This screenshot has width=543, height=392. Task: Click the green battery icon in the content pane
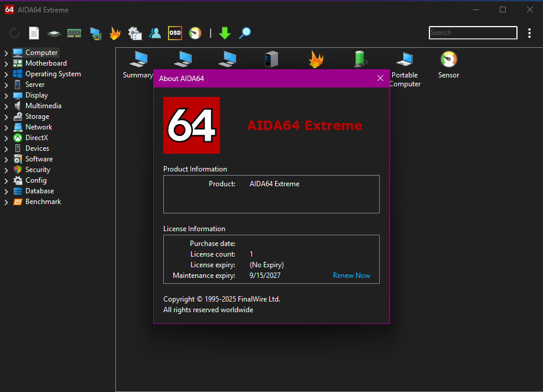tap(360, 59)
